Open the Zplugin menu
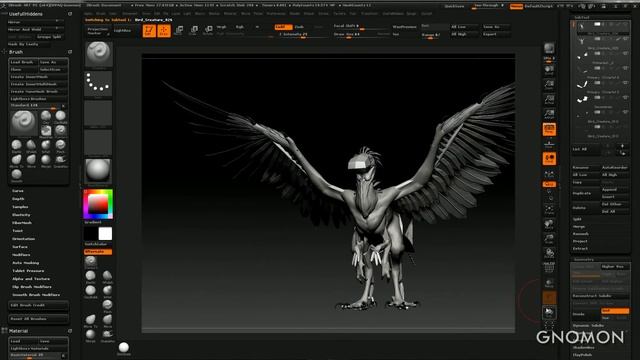The height and width of the screenshot is (360, 640). tap(411, 13)
